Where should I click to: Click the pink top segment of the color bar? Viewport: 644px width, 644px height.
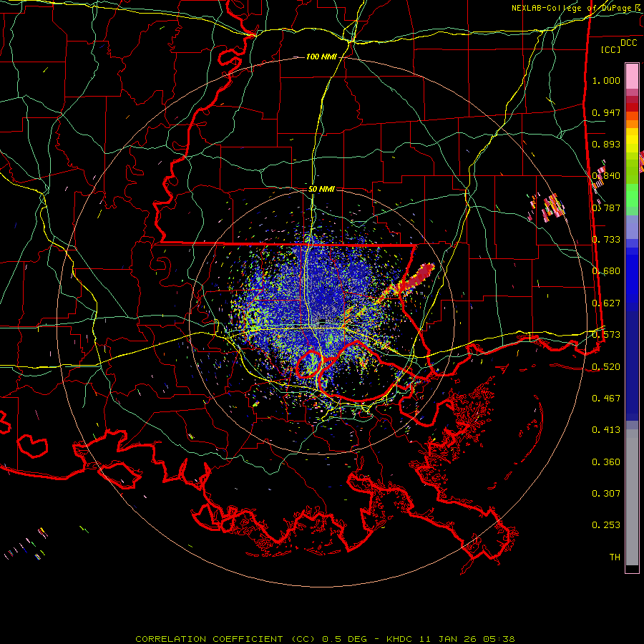point(632,77)
